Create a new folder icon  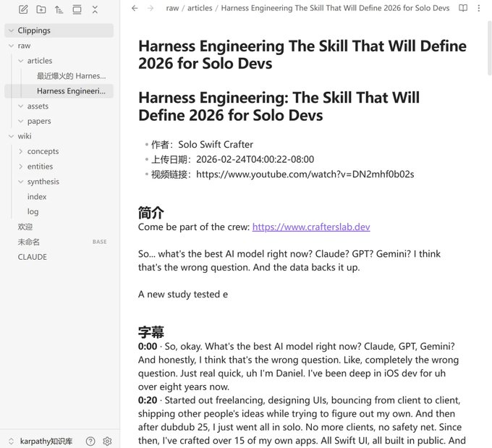tap(41, 9)
